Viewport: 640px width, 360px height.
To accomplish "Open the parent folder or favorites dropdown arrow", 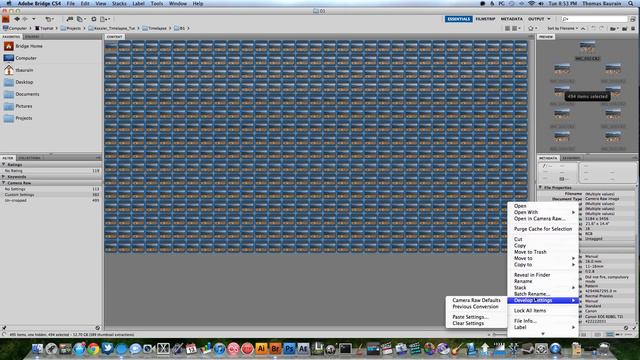I will click(x=34, y=19).
